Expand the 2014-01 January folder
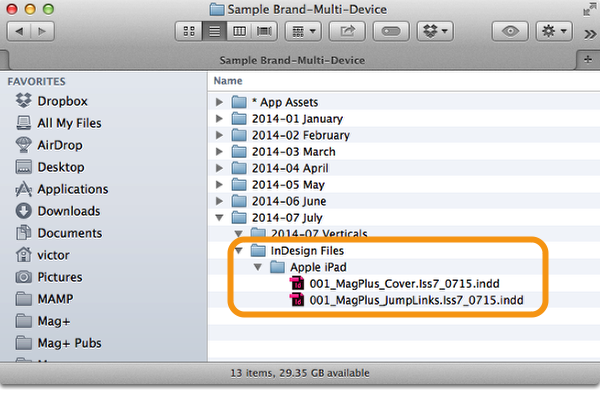This screenshot has width=600, height=420. (x=219, y=119)
